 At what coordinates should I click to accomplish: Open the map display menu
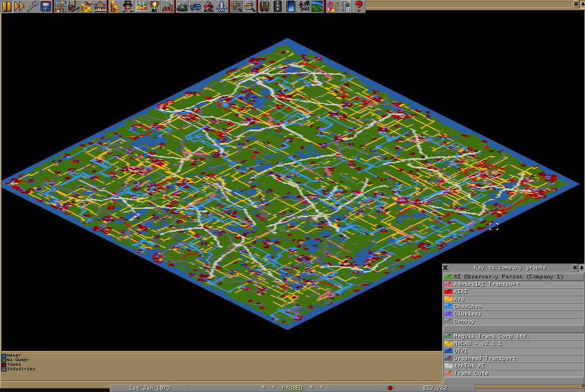[x=61, y=6]
